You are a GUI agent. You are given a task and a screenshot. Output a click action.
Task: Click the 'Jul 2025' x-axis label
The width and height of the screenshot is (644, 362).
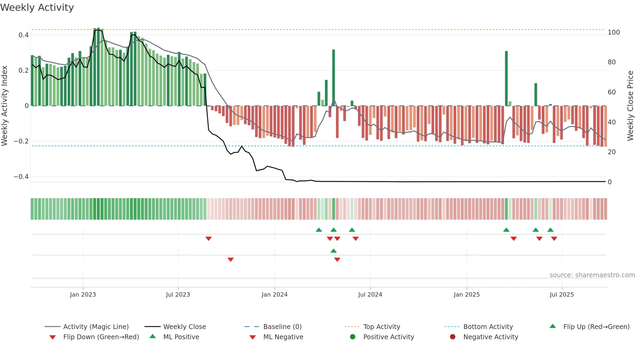562,295
